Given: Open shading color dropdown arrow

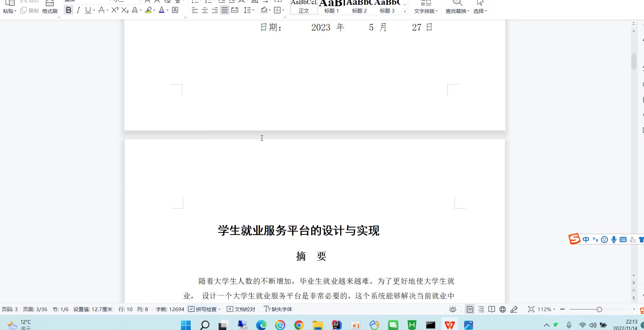Looking at the screenshot, I should pos(270,10).
